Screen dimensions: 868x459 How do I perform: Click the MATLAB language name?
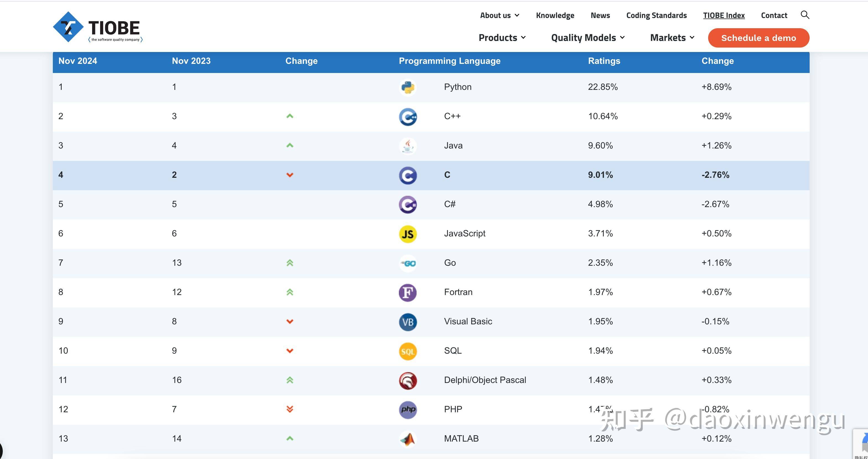click(461, 439)
